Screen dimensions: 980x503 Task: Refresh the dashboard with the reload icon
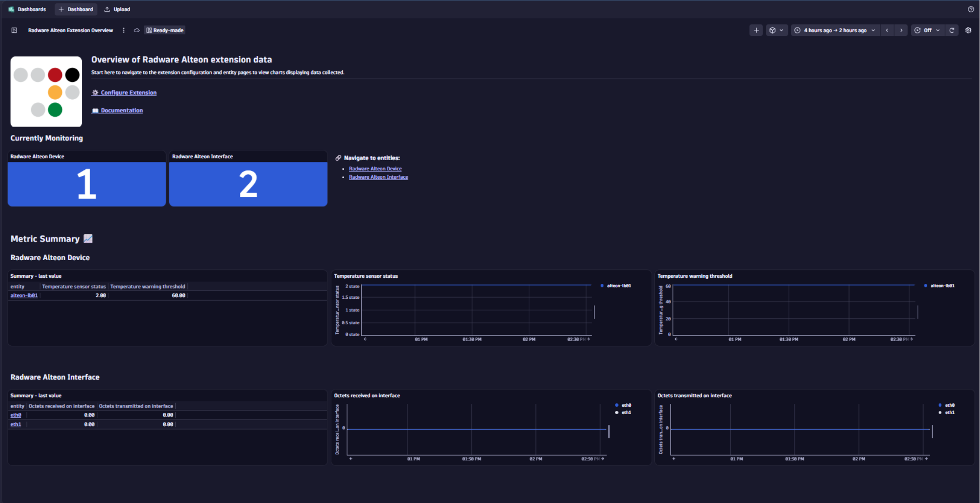click(x=952, y=30)
